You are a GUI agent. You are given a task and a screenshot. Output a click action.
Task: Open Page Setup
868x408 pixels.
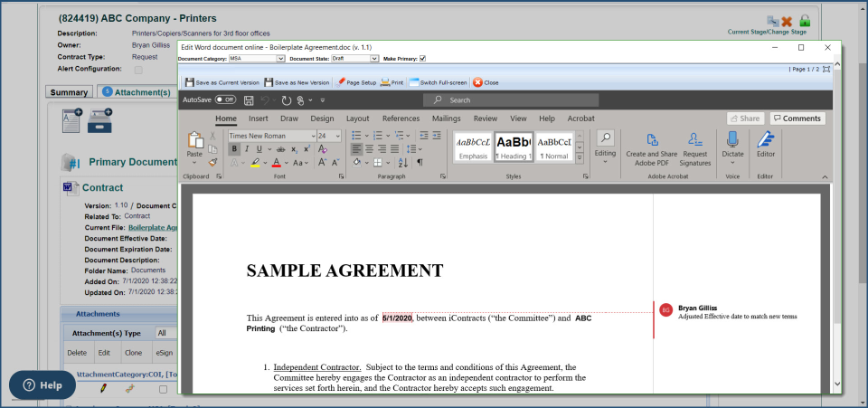[356, 82]
